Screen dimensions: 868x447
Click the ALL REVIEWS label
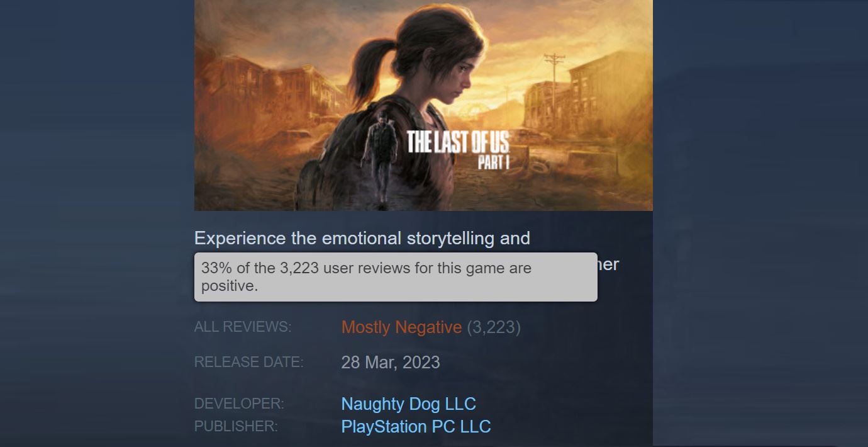coord(243,327)
